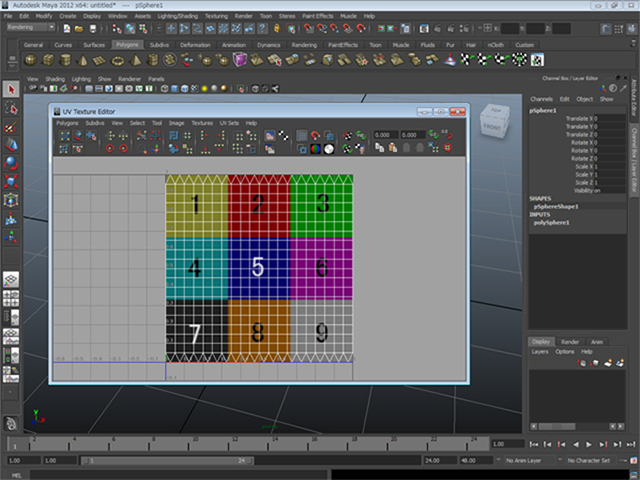Activate the Paint Selection tool

click(x=11, y=127)
